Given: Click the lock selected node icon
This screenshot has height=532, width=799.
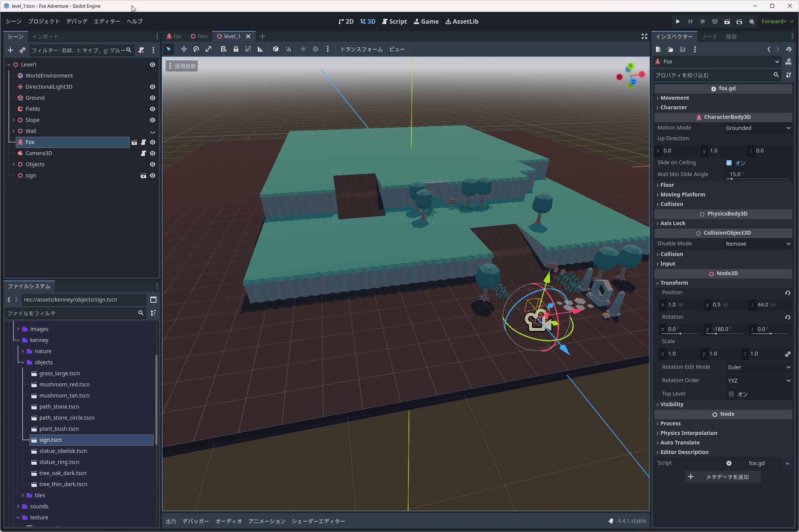Looking at the screenshot, I should (x=236, y=49).
